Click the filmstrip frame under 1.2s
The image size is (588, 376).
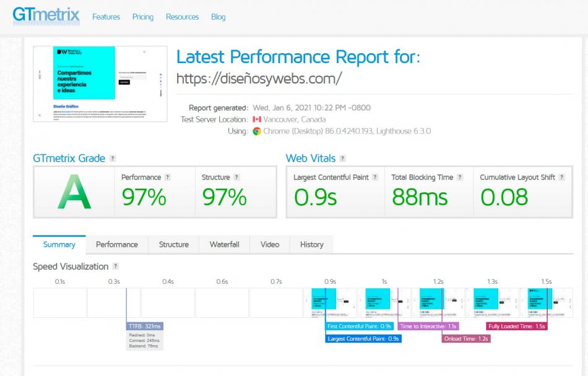[438, 302]
